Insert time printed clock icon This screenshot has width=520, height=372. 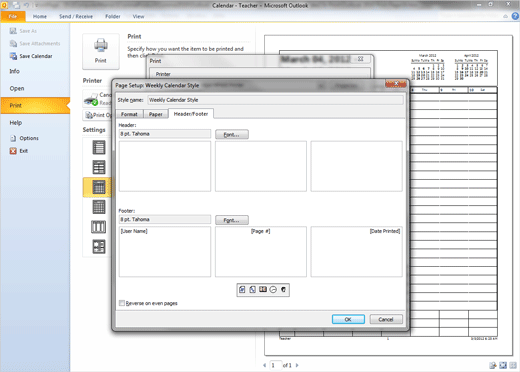tap(273, 290)
